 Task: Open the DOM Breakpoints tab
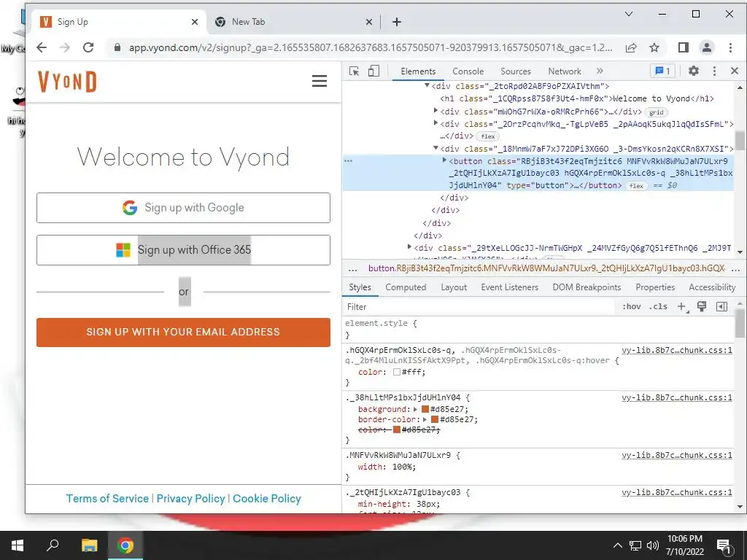(587, 287)
